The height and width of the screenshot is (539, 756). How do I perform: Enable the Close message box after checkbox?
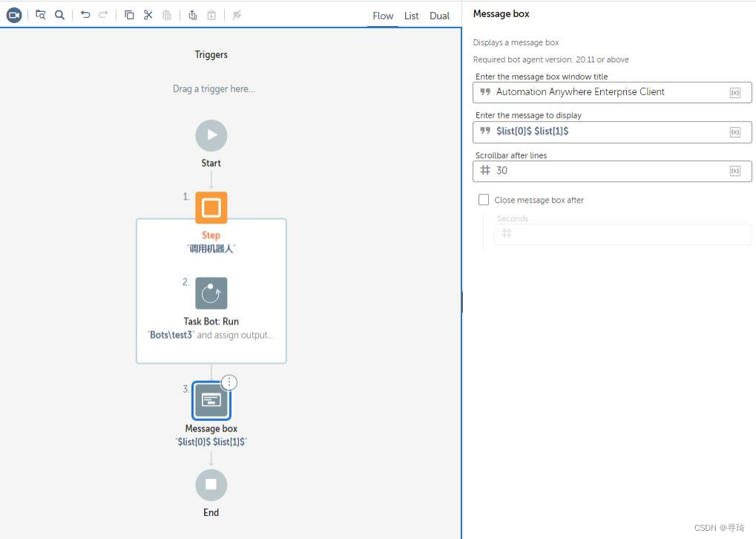[x=484, y=199]
